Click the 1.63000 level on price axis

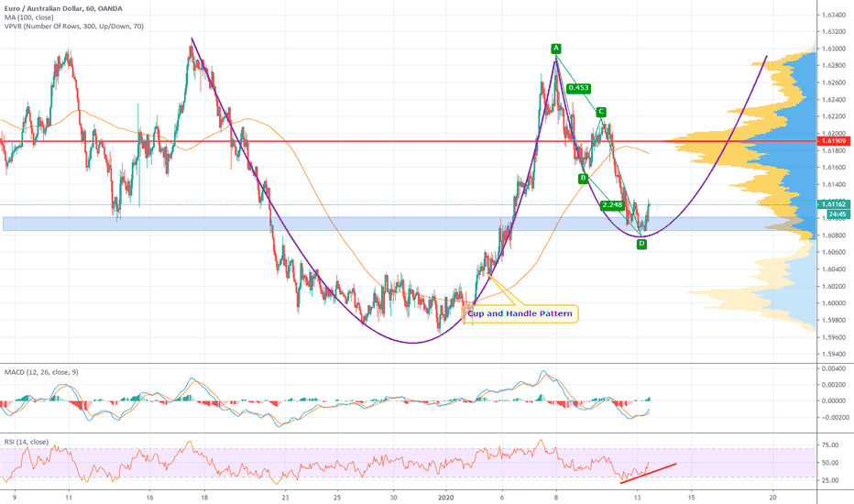click(834, 49)
